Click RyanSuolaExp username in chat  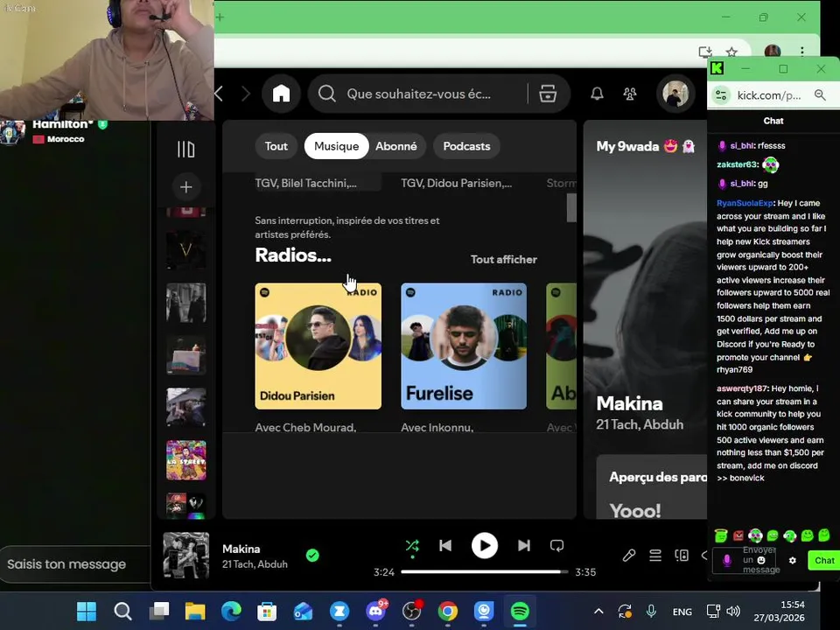[x=745, y=203]
